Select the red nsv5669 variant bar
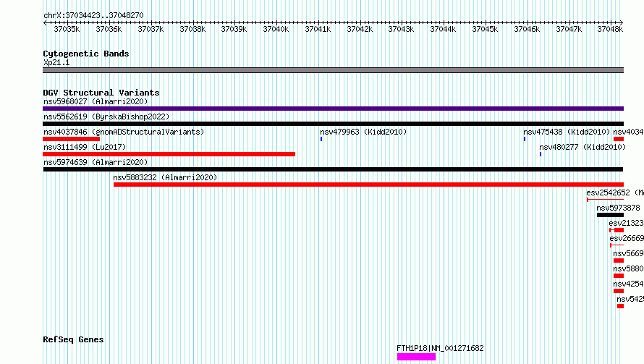 tap(619, 261)
